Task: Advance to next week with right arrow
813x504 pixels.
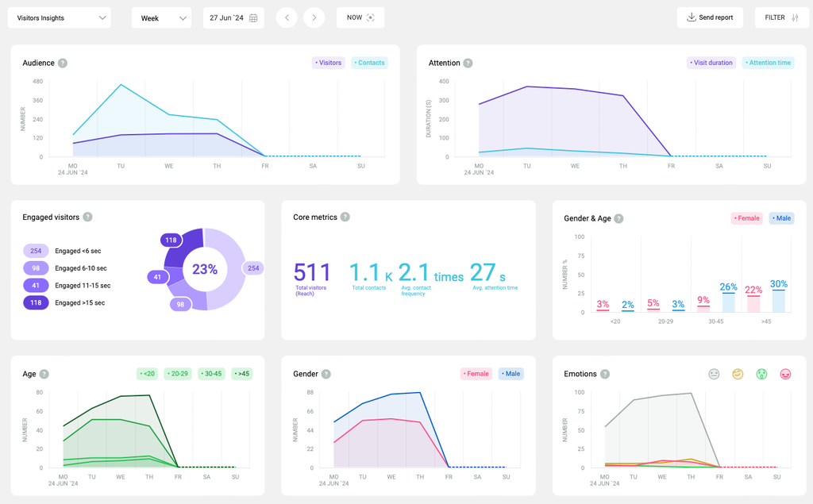Action: coord(314,17)
